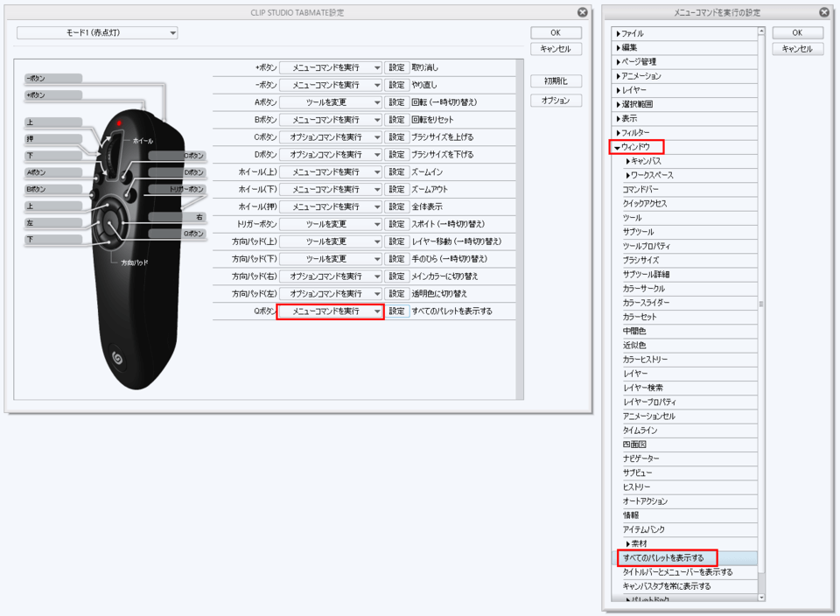
Task: Click 設定 for the Aボタン row
Action: click(x=397, y=102)
